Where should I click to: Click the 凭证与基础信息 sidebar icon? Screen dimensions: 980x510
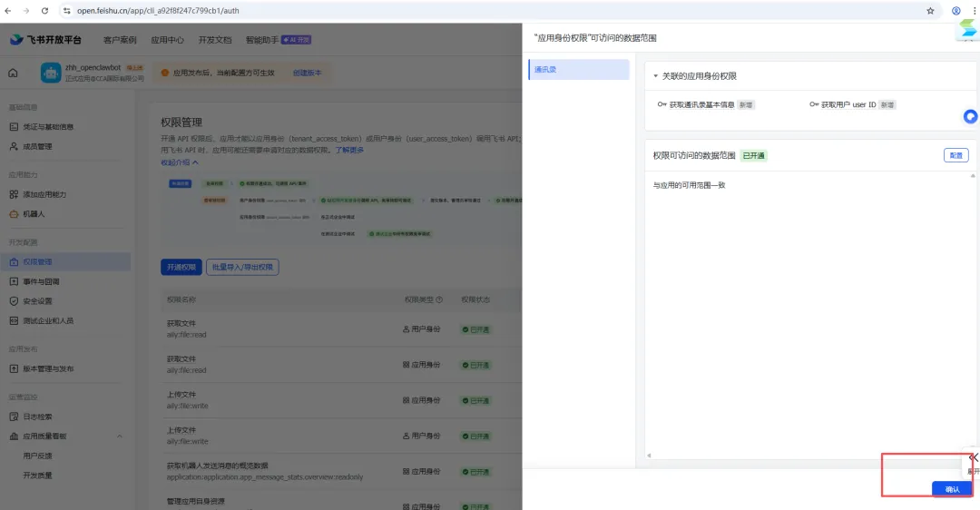(14, 127)
